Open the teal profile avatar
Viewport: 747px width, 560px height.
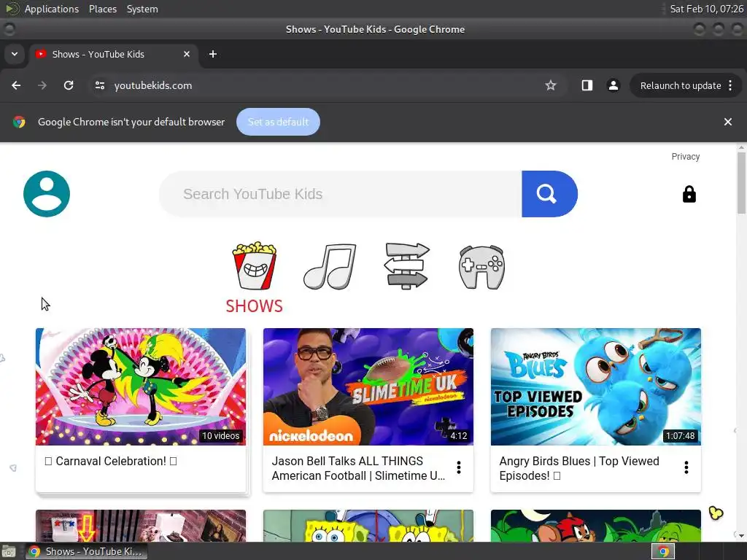47,194
